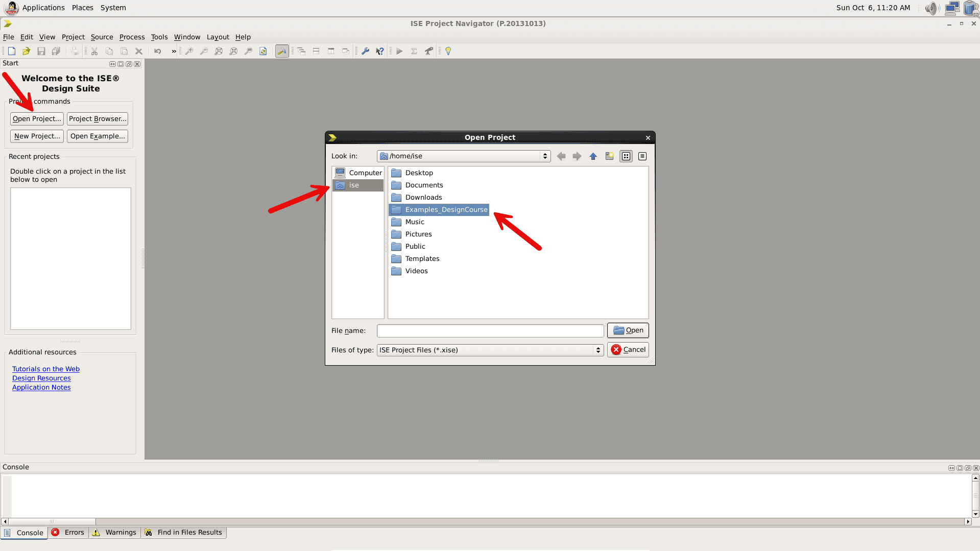Image resolution: width=980 pixels, height=551 pixels.
Task: Open the Look in location dropdown
Action: 545,156
